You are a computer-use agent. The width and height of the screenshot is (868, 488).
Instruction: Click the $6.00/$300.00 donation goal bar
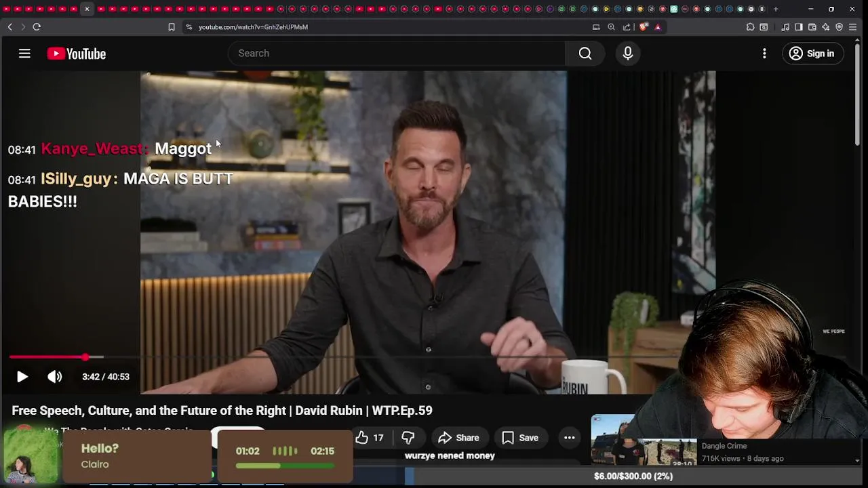pyautogui.click(x=633, y=476)
